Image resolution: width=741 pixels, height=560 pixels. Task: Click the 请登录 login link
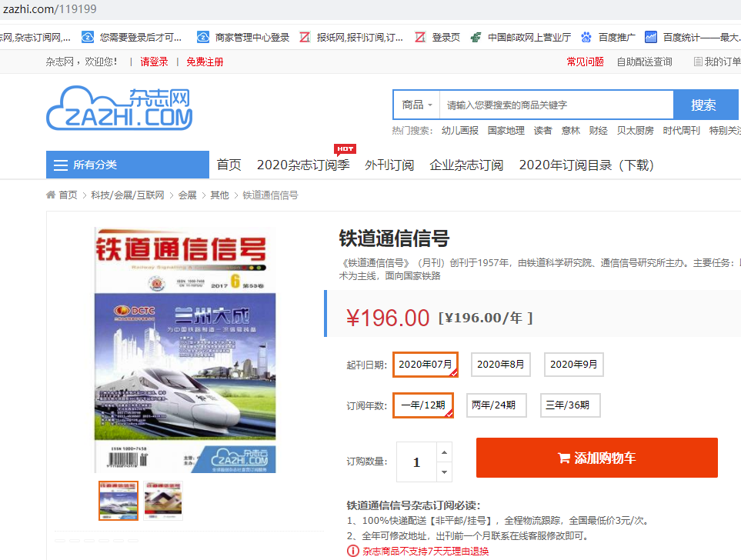click(x=154, y=62)
